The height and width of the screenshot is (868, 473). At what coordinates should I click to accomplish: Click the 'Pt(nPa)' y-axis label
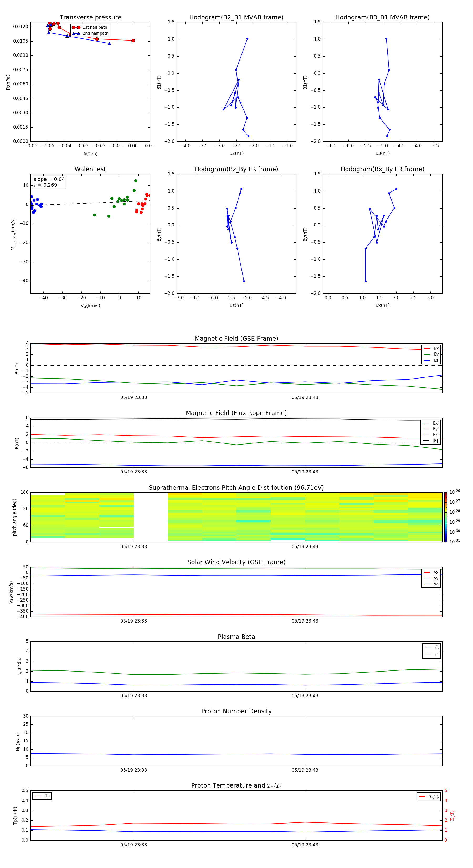[x=8, y=82]
